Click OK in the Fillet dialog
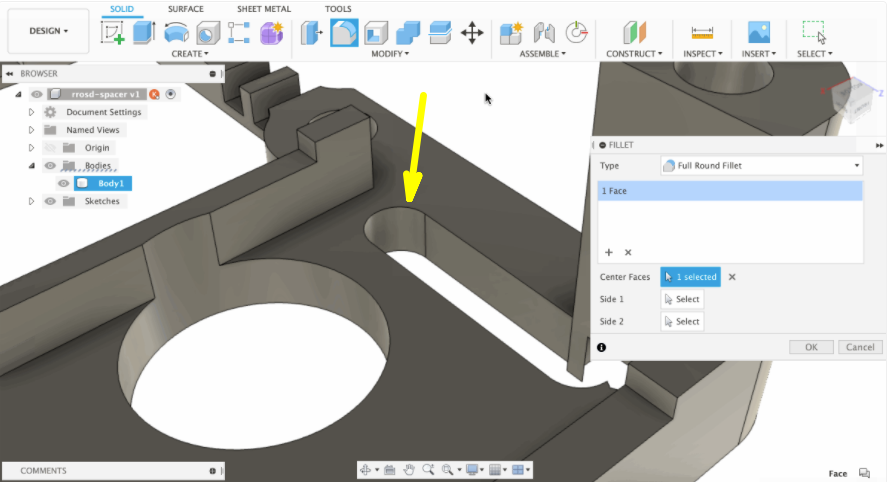Screen dimensions: 890x482 tap(811, 347)
